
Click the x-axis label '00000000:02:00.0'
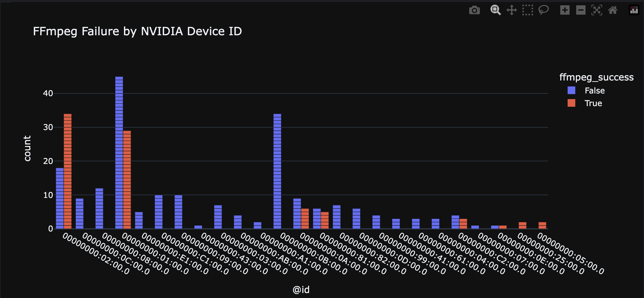[96, 253]
